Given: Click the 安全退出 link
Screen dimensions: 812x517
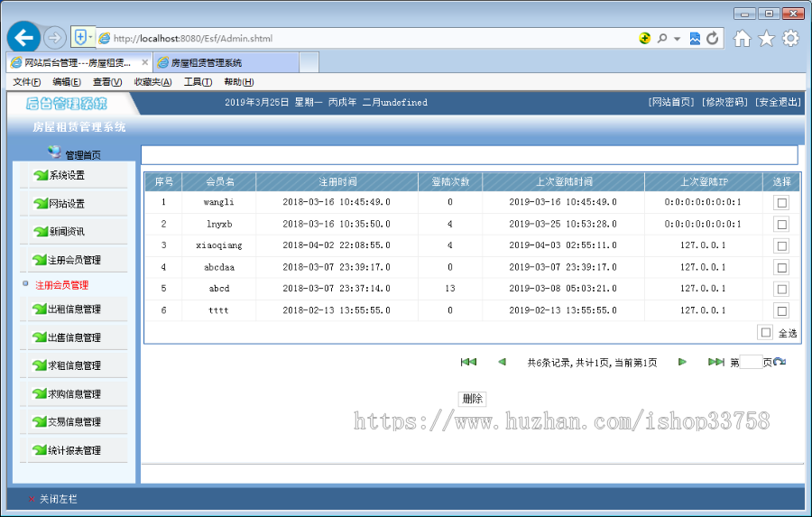Looking at the screenshot, I should pyautogui.click(x=778, y=102).
